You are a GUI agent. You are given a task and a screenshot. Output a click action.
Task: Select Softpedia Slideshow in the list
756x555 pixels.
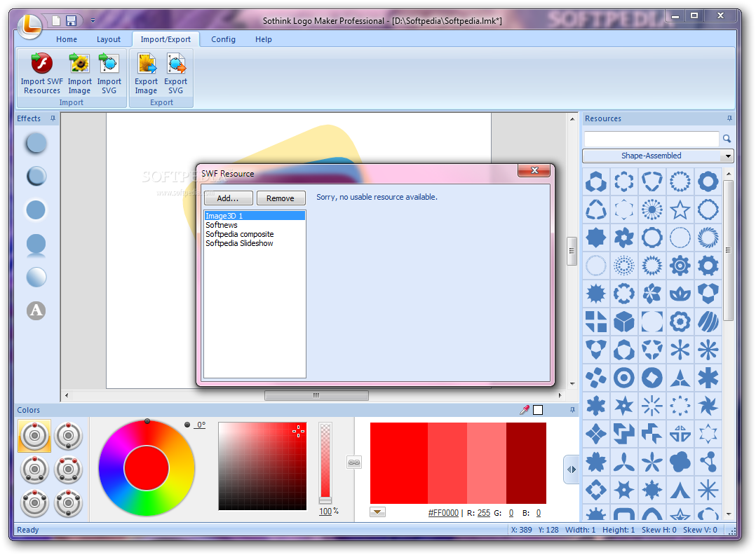click(x=255, y=243)
